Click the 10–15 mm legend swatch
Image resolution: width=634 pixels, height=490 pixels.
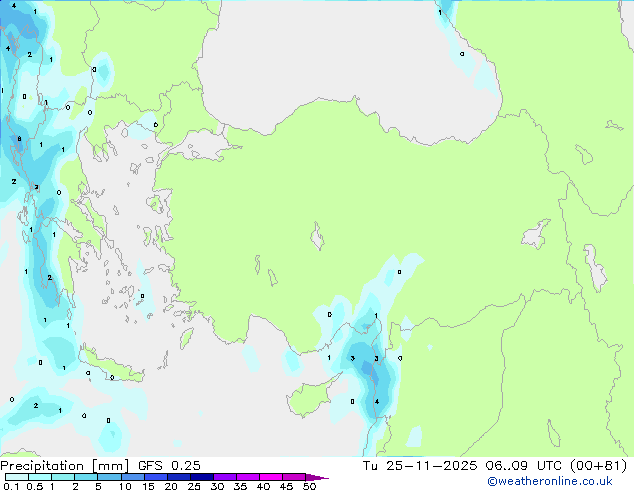tap(133, 477)
